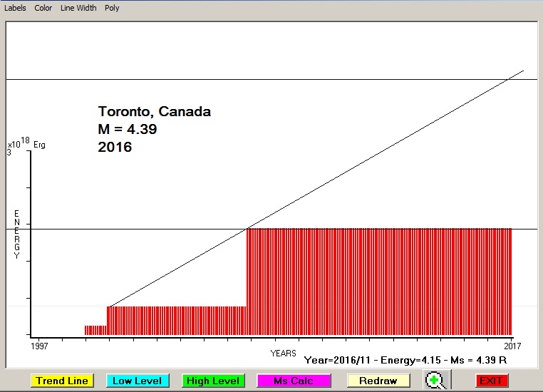Click the 2017 end year on axis

[511, 346]
